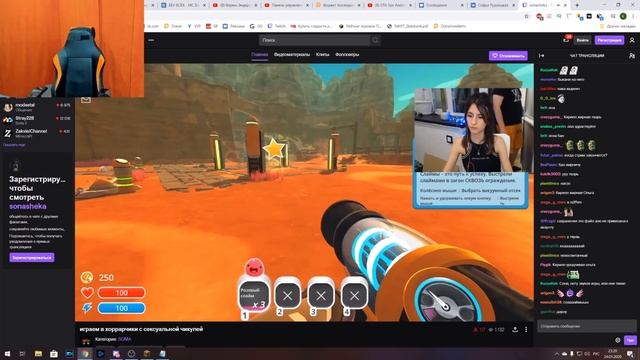Screen dimensions: 640x360
Task: Click the top-left gaming chair webcam feed
Action: point(72,48)
